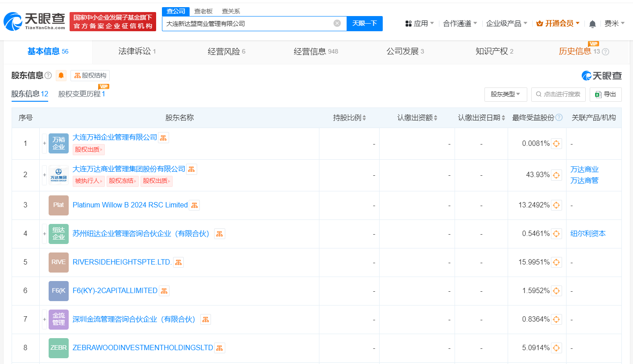The image size is (633, 364).
Task: Click the notification bell in top header
Action: [x=592, y=24]
